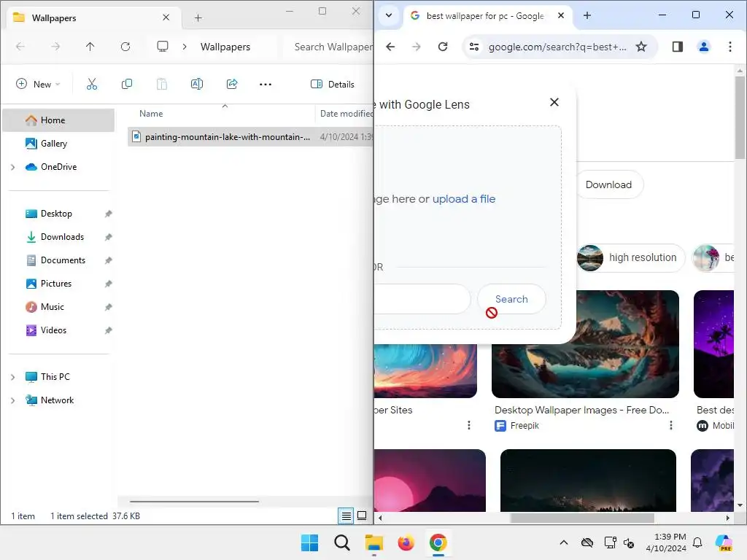This screenshot has width=747, height=560.
Task: Open Firefox from the taskbar
Action: point(406,542)
